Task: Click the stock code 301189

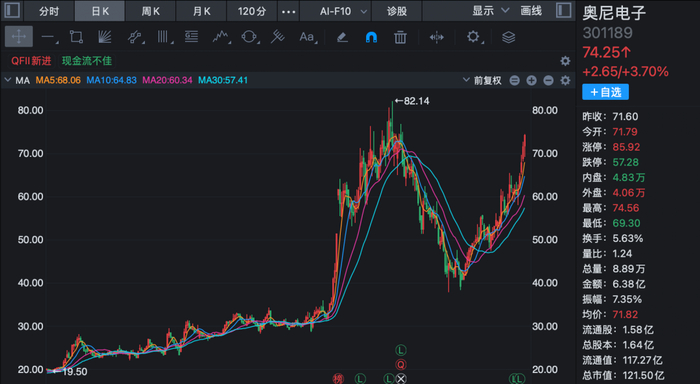Action: [607, 33]
